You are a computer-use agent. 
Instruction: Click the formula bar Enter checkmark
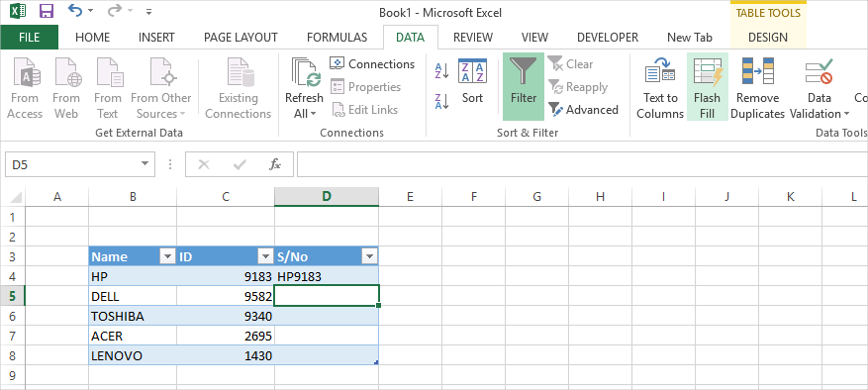[240, 164]
